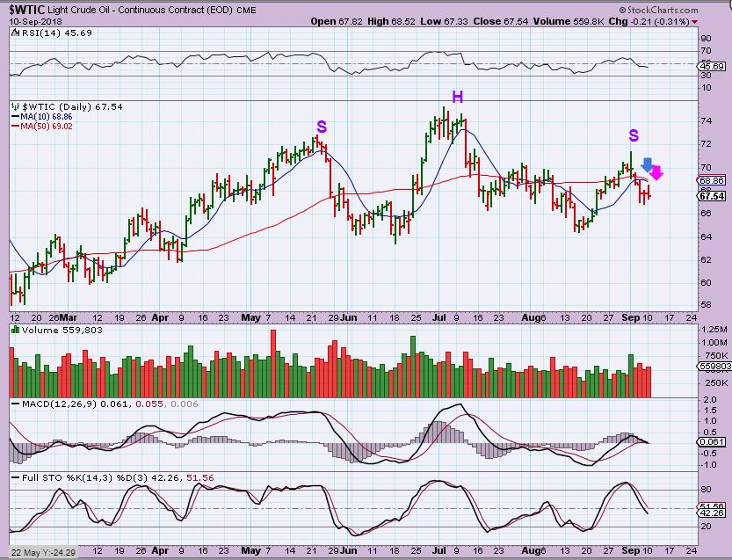
Task: Click the $WTIC (Daily) 67.54 legend
Action: (x=72, y=107)
